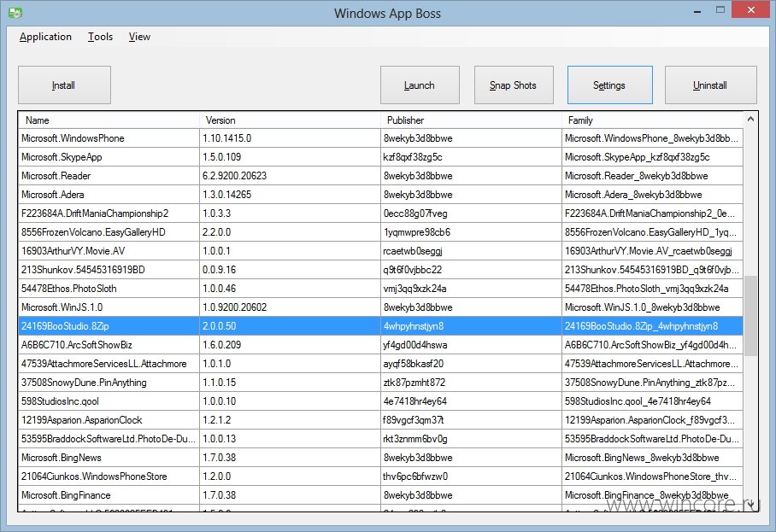This screenshot has height=532, width=776.
Task: Click family cell Microsoft.Reader_8wekyb3d8bbwe
Action: coord(652,176)
